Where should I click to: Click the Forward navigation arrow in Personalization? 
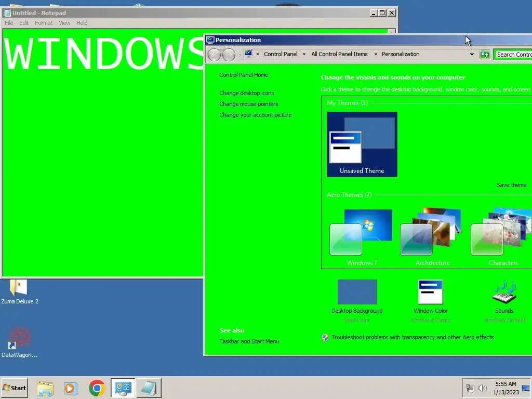229,55
